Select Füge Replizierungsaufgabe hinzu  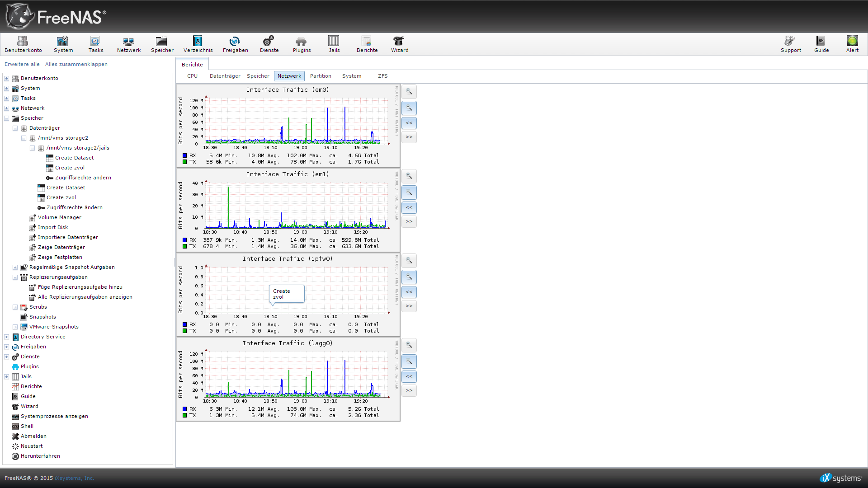tap(80, 287)
